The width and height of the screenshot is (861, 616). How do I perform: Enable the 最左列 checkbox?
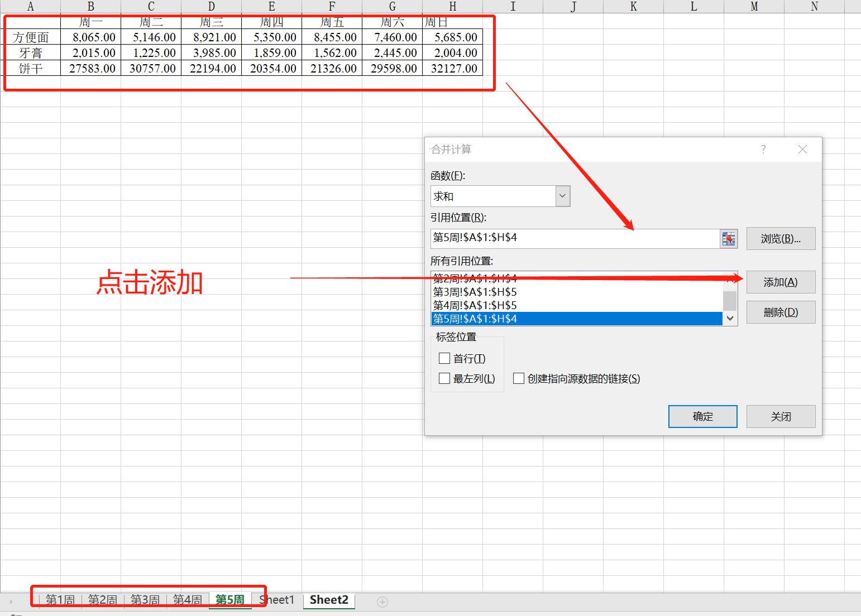pos(444,378)
